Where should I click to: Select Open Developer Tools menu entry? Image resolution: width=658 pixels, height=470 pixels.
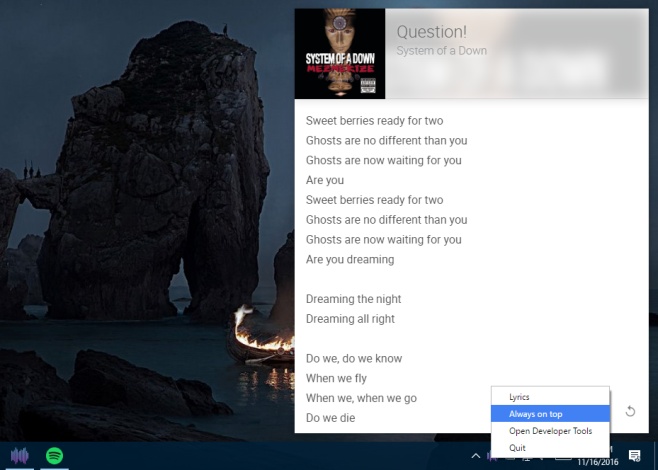550,431
